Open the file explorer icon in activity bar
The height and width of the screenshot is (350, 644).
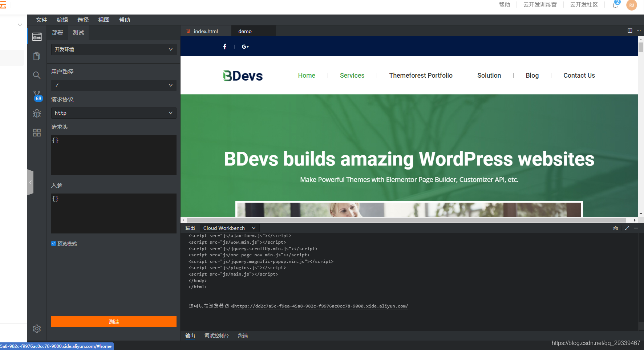tap(37, 56)
